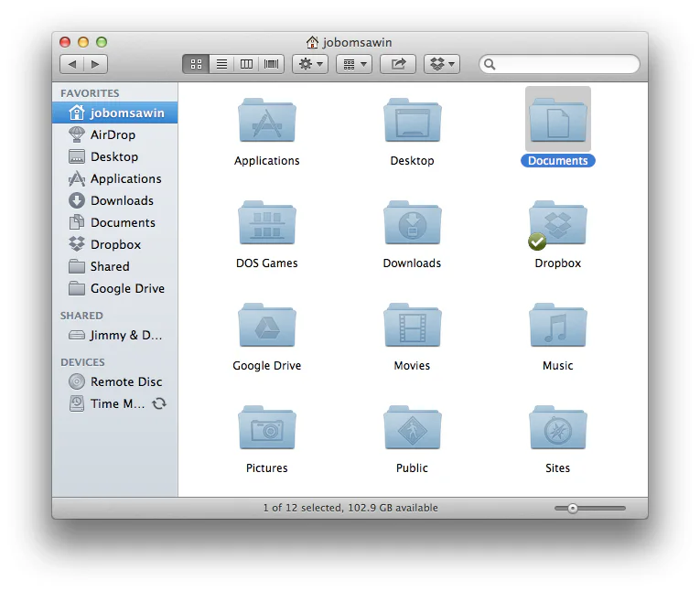Select the Documents folder icon
The image size is (700, 591).
coord(558,121)
